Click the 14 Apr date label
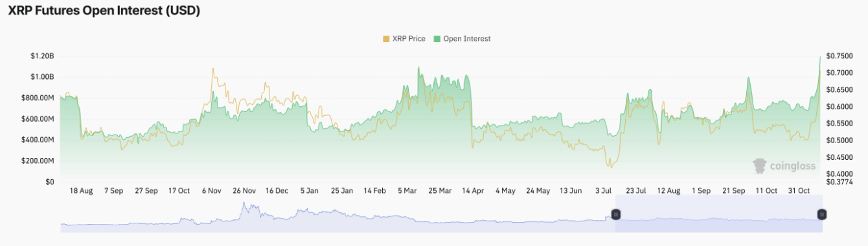Screen dimensions: 868x246 pos(473,191)
